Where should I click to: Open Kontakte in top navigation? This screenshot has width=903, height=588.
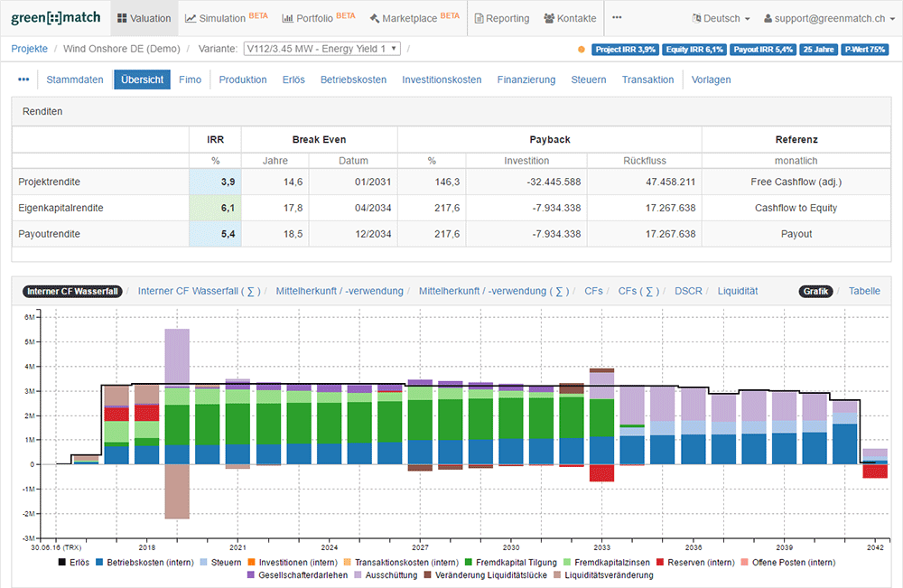coord(570,18)
